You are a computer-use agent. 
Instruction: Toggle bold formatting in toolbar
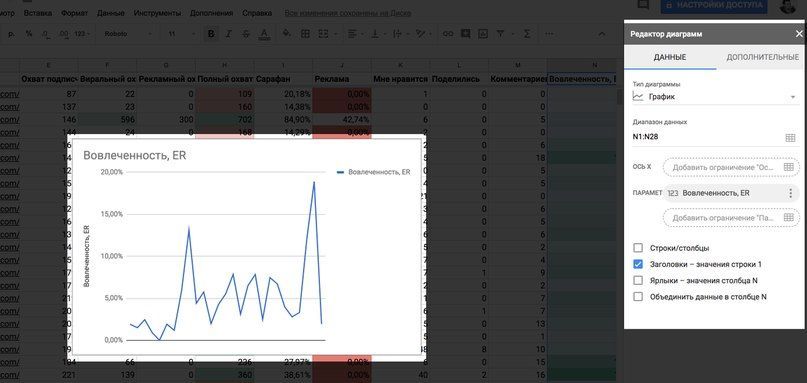click(210, 34)
